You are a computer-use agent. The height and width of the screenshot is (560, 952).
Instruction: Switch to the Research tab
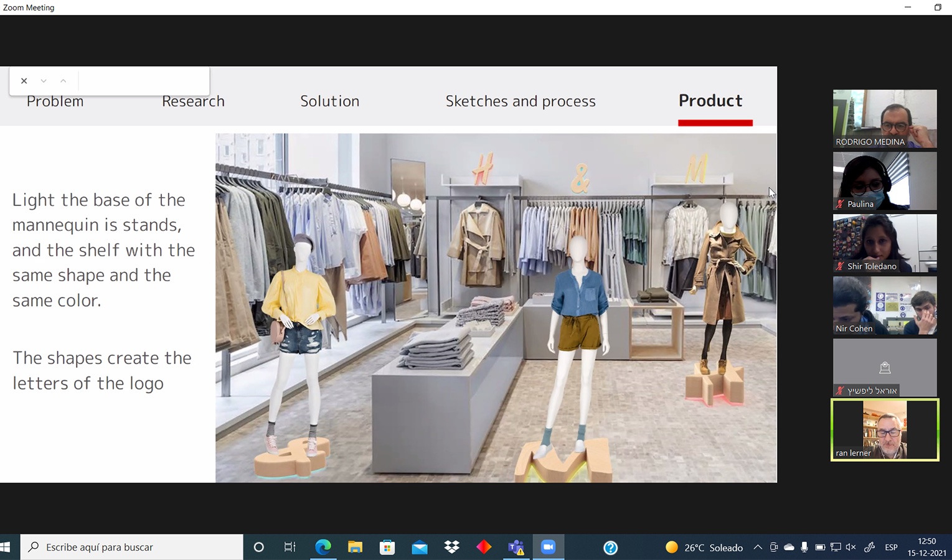click(193, 101)
